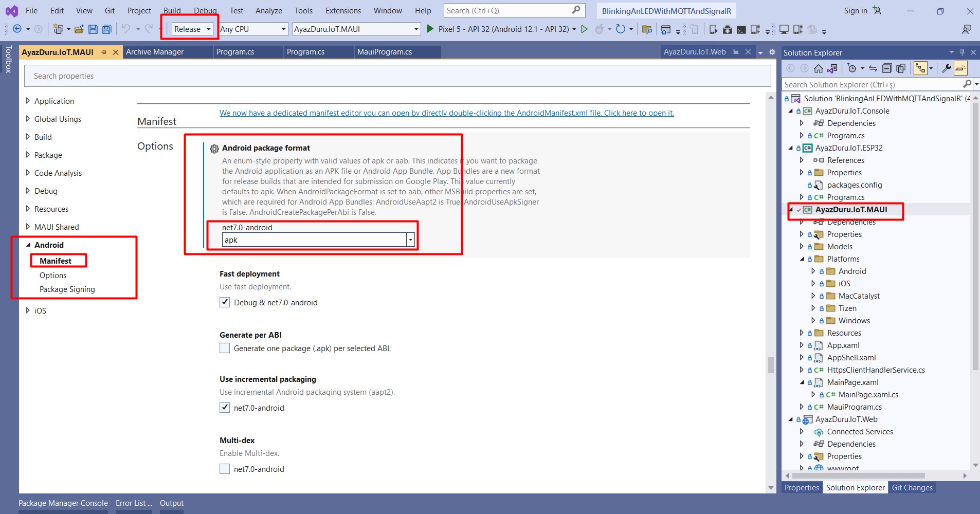Toggle Preview Selected Items icon
The height and width of the screenshot is (514, 980).
point(960,68)
